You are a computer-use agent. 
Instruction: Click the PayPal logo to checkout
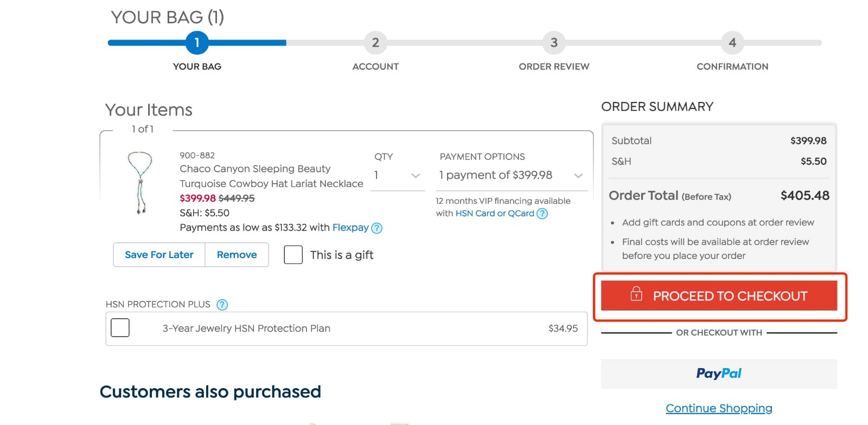pos(719,374)
